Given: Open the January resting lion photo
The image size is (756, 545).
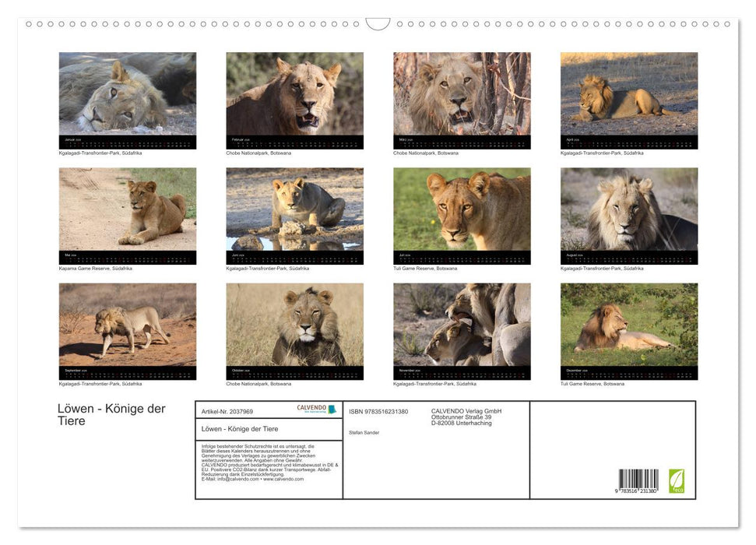Looking at the screenshot, I should point(128,93).
